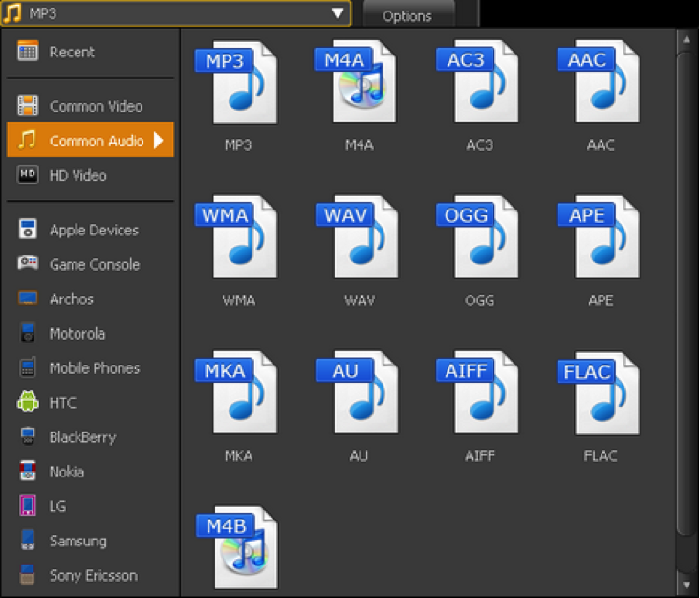Click the scrollbar down arrow
The image size is (700, 598).
point(686,584)
